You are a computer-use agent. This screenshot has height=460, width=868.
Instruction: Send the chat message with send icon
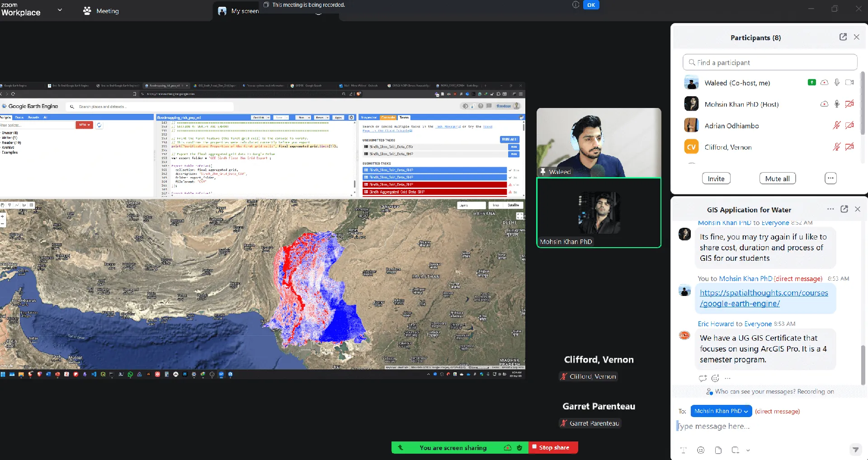point(855,450)
